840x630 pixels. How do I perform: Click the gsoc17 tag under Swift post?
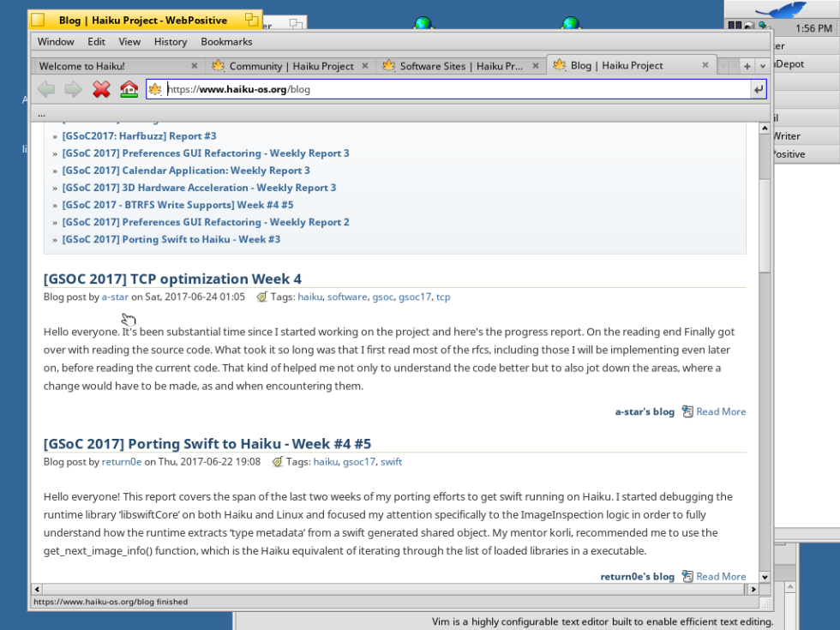click(358, 462)
